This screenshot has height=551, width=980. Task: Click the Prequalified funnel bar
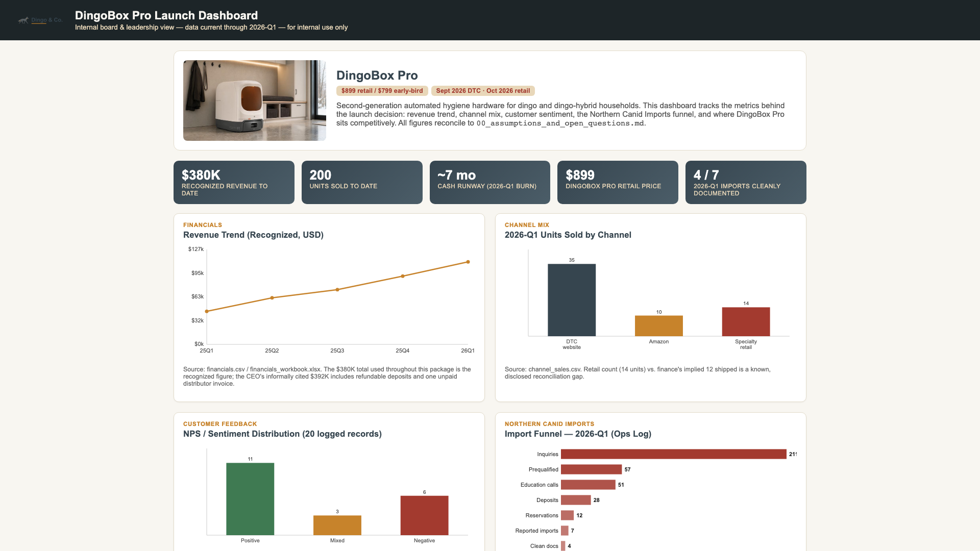[x=591, y=469]
